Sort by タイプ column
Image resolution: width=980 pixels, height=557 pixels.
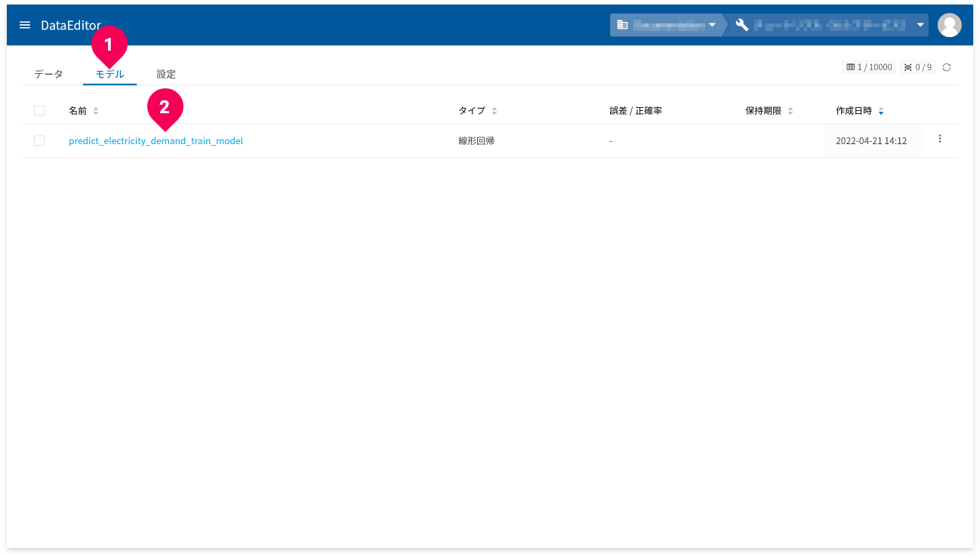(x=478, y=111)
